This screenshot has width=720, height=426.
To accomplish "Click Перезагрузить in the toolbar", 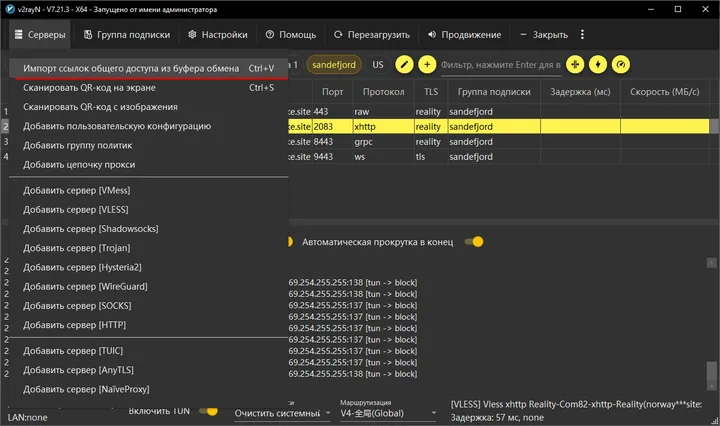I will tap(372, 34).
